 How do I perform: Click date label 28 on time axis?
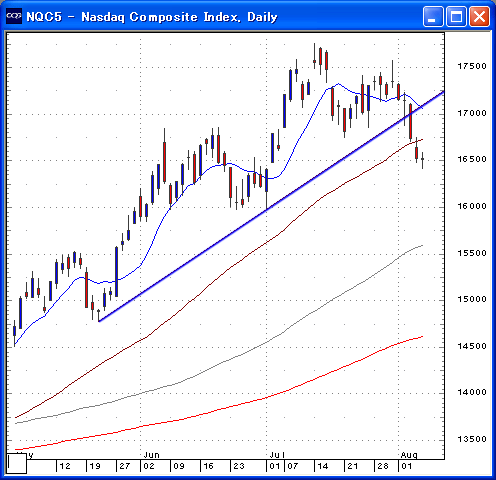(383, 466)
